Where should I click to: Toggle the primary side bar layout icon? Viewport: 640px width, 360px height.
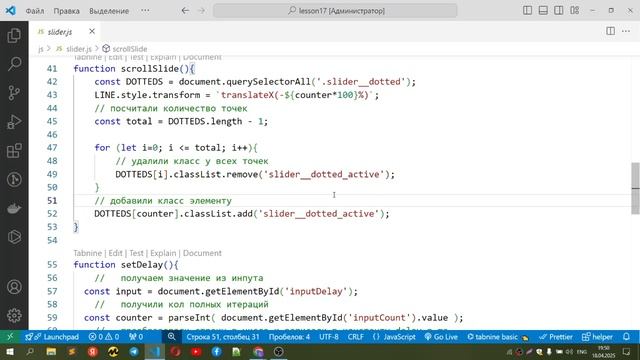coord(527,11)
